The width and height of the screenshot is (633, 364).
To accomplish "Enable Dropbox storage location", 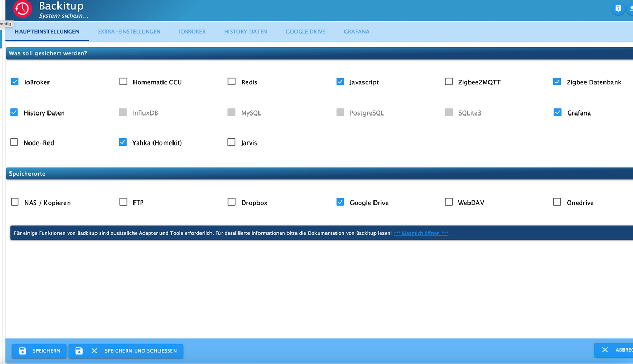I will pyautogui.click(x=232, y=202).
